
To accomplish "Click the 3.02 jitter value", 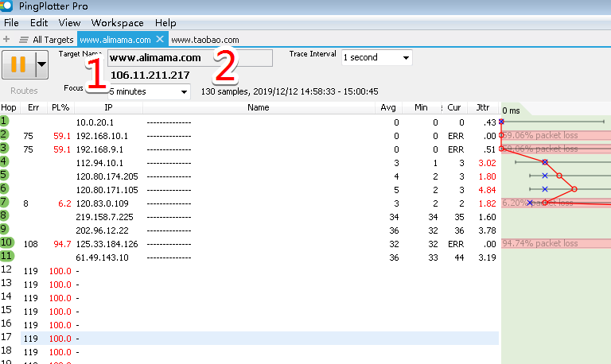I will 487,163.
